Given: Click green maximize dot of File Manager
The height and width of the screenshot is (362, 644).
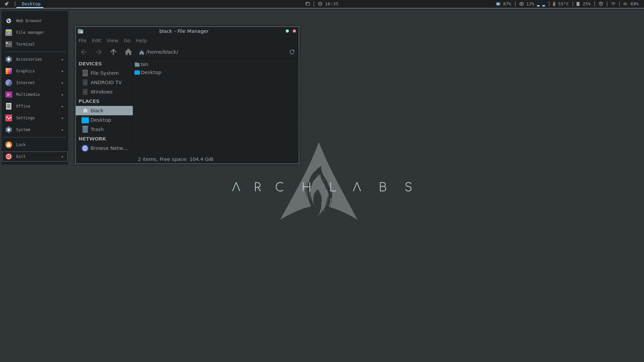Looking at the screenshot, I should pyautogui.click(x=287, y=31).
